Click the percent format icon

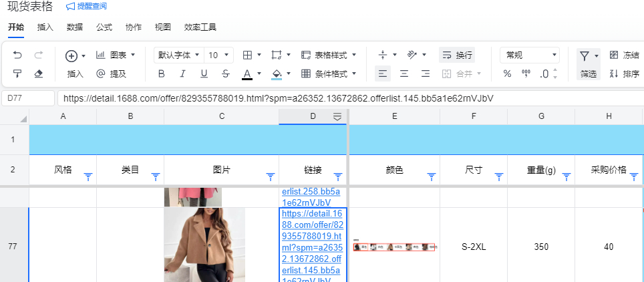507,74
